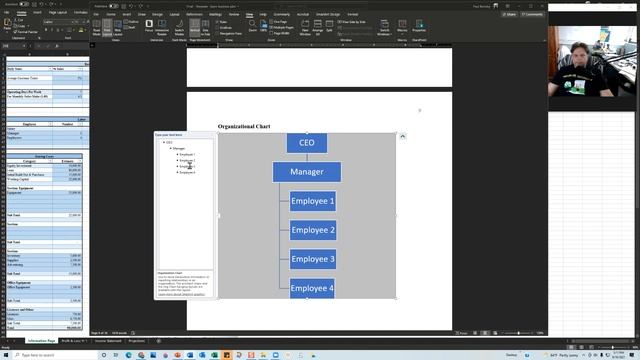640x360 pixels.
Task: Set zoom to 100%
Action: click(x=263, y=25)
